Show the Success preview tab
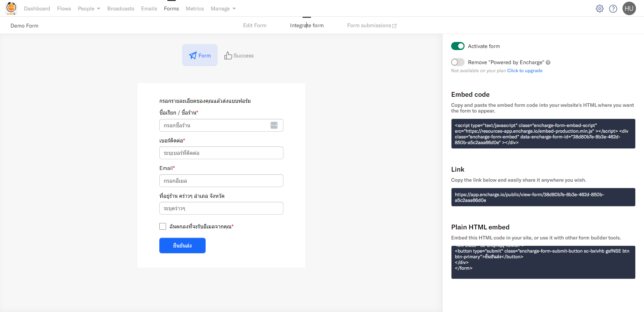644x312 pixels. click(239, 55)
